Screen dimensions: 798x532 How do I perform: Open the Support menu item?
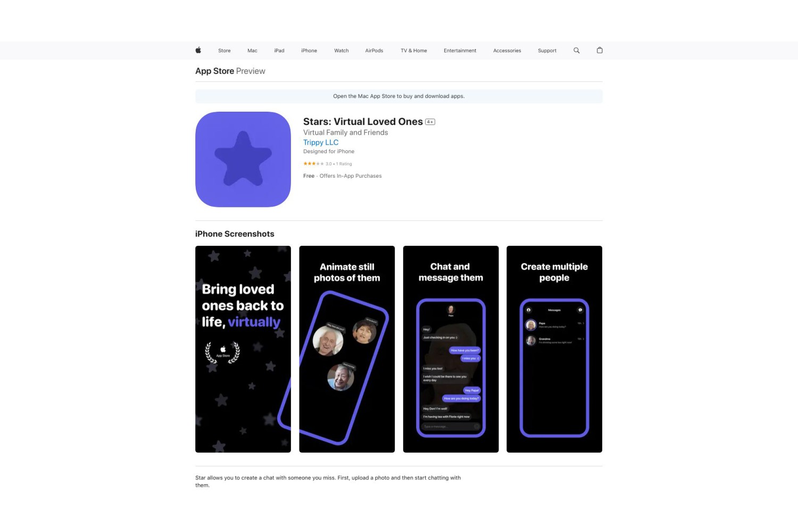[547, 51]
